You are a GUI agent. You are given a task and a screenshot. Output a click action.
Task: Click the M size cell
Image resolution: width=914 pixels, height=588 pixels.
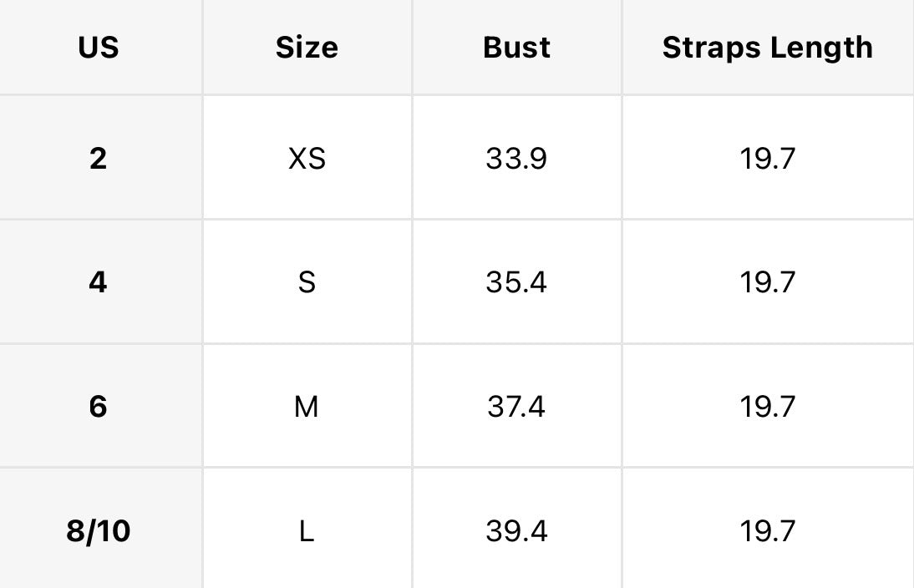click(x=307, y=407)
